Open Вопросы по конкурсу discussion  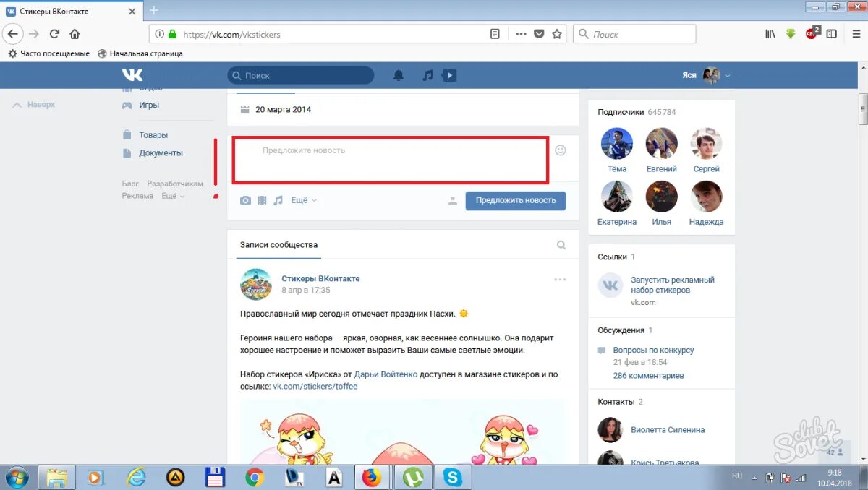[653, 350]
